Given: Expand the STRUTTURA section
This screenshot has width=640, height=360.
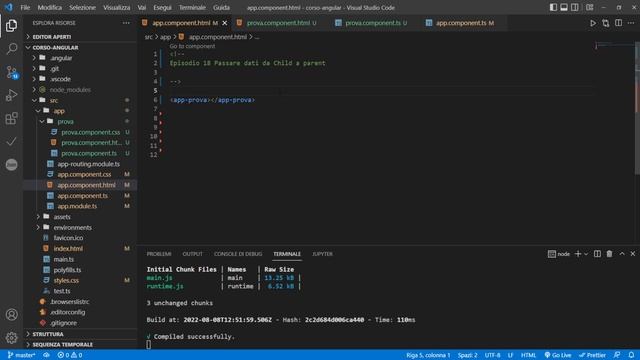Looking at the screenshot, I should coord(81,334).
